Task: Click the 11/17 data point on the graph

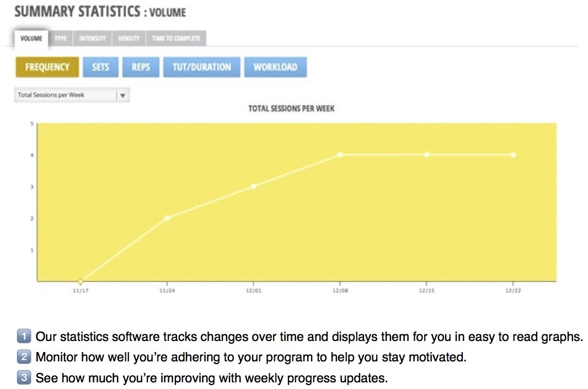Action: pos(81,281)
